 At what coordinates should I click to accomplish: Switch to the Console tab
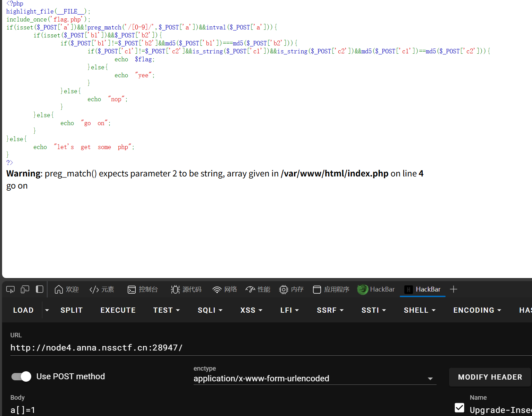pyautogui.click(x=143, y=289)
